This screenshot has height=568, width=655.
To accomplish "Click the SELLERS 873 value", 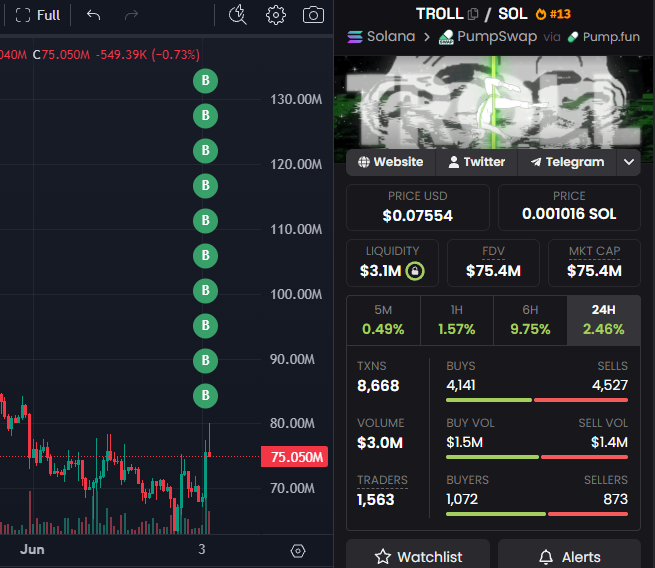I will pos(615,500).
